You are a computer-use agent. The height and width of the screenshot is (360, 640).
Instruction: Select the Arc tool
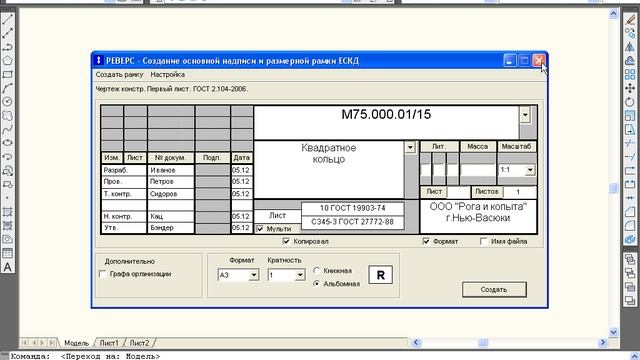7,88
